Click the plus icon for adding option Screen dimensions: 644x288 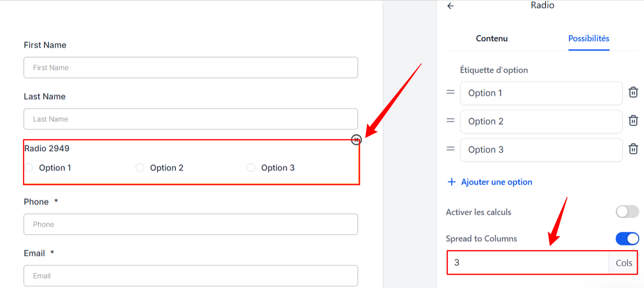pos(452,182)
